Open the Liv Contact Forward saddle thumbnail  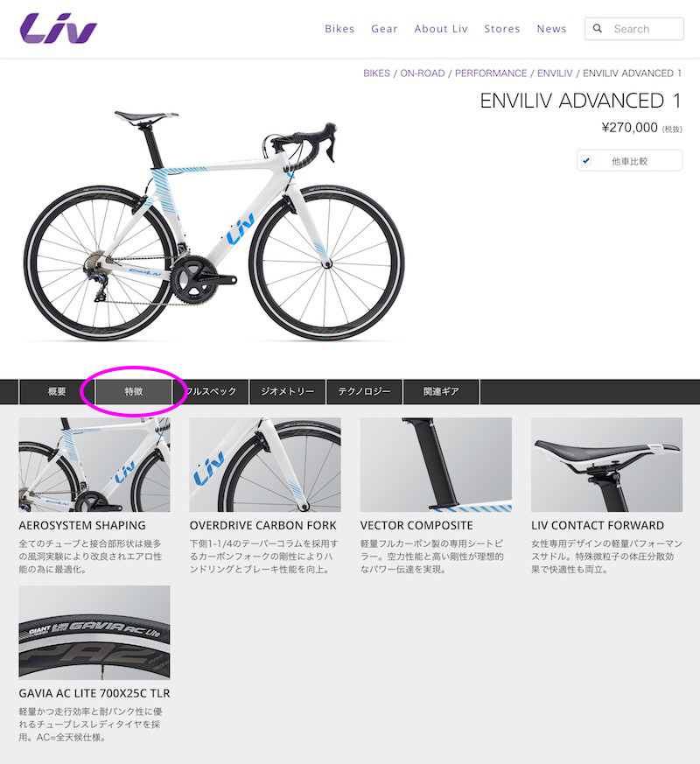[606, 465]
